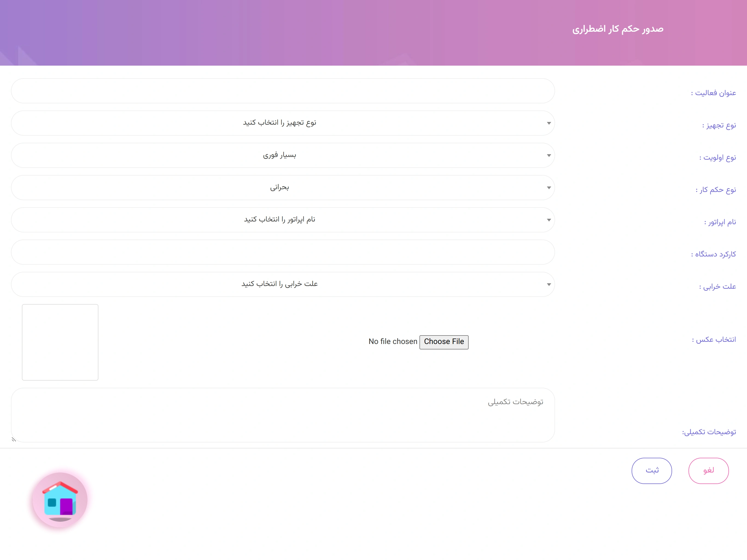Click the textarea resize handle corner
The height and width of the screenshot is (560, 747).
click(14, 439)
